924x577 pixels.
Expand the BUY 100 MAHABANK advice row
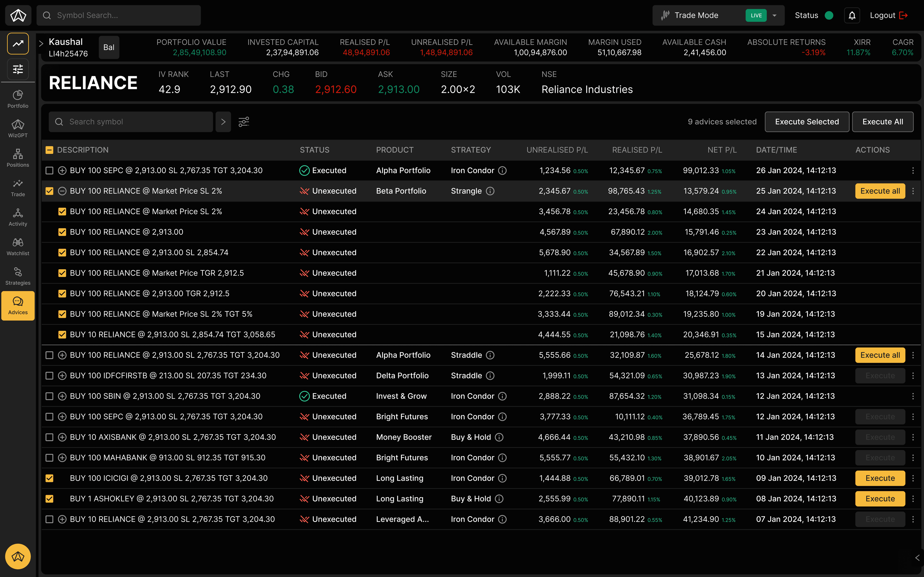tap(62, 458)
